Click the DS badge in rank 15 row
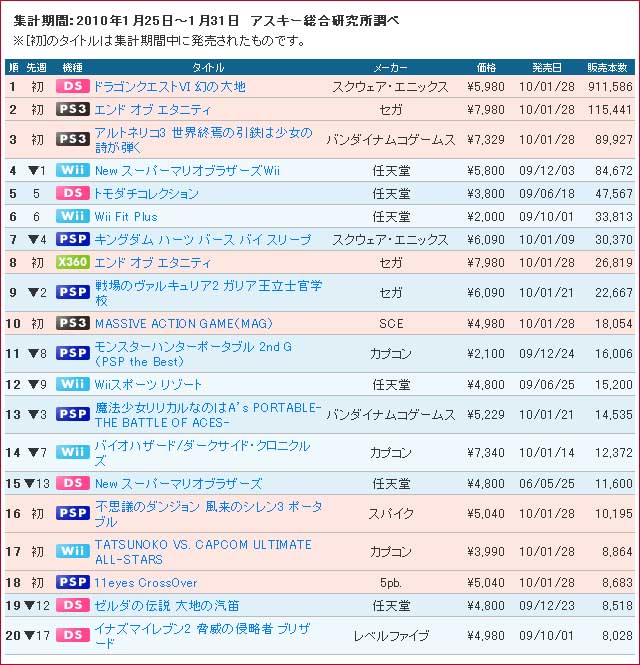Image resolution: width=640 pixels, height=665 pixels. (x=73, y=483)
